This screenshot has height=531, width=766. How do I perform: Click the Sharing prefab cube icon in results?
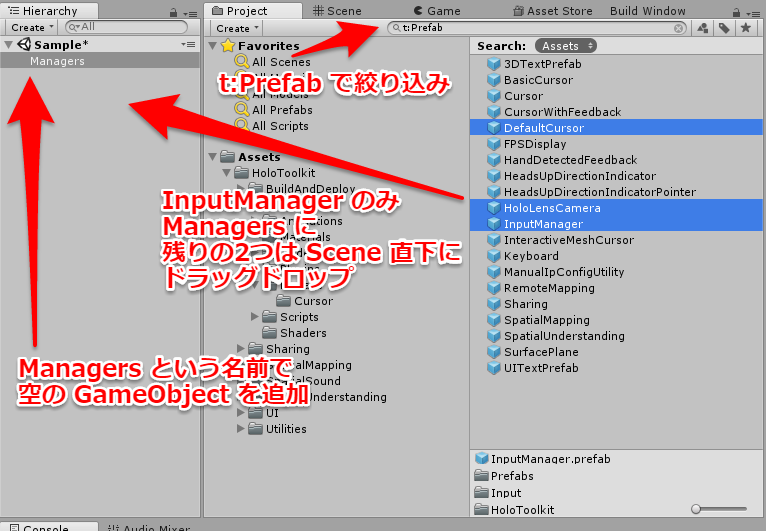pos(494,304)
